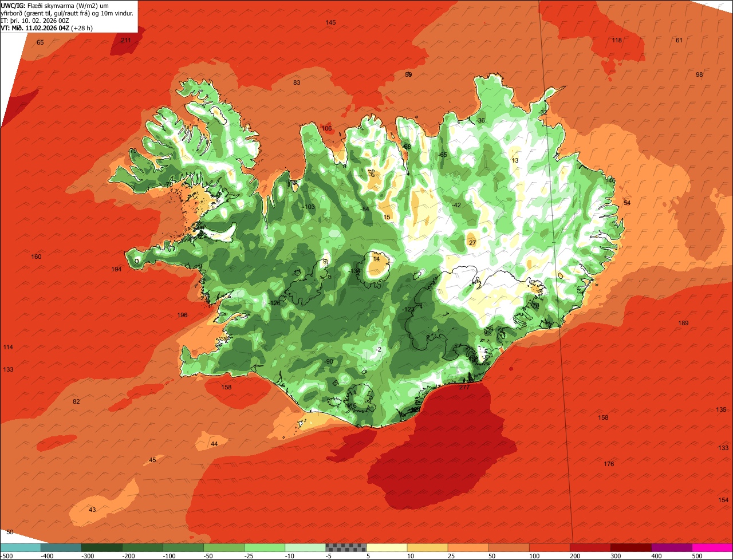This screenshot has height=560, width=733.
Task: Click the coastal value 106
Action: [326, 128]
